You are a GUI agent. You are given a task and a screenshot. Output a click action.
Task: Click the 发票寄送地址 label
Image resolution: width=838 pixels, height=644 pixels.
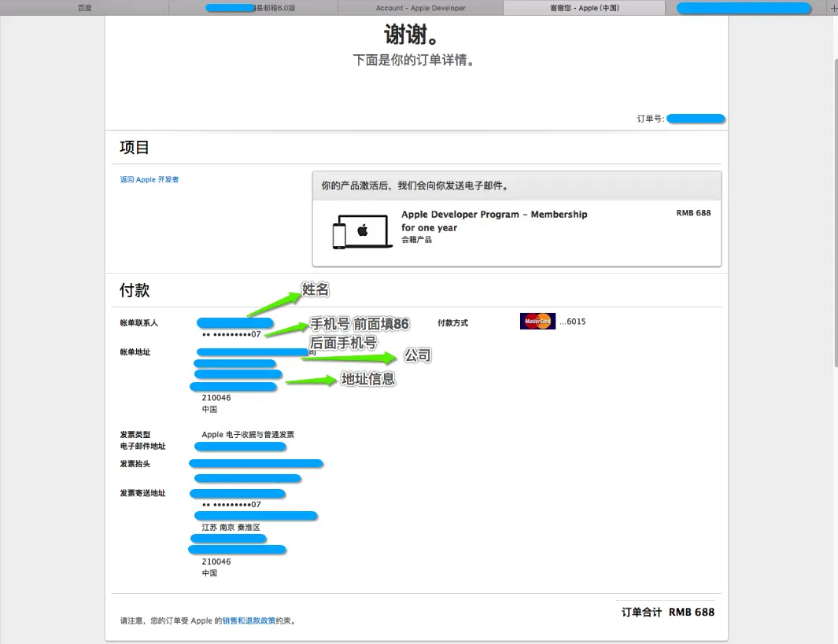coord(142,493)
